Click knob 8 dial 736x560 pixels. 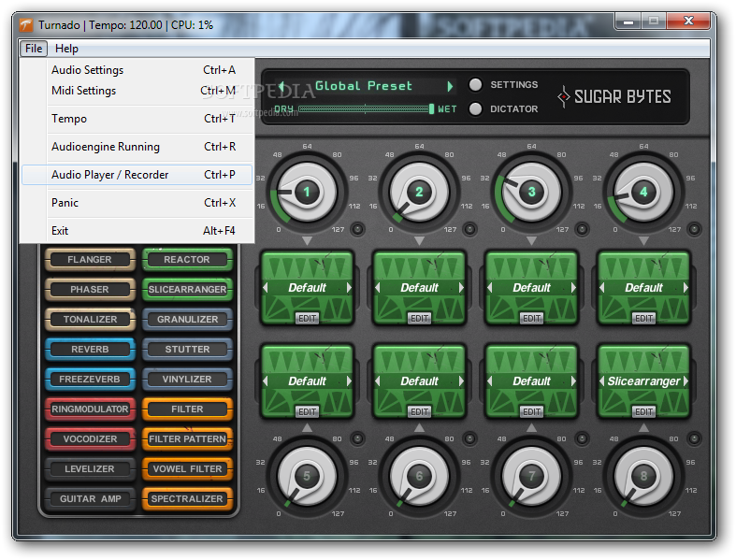pyautogui.click(x=643, y=476)
